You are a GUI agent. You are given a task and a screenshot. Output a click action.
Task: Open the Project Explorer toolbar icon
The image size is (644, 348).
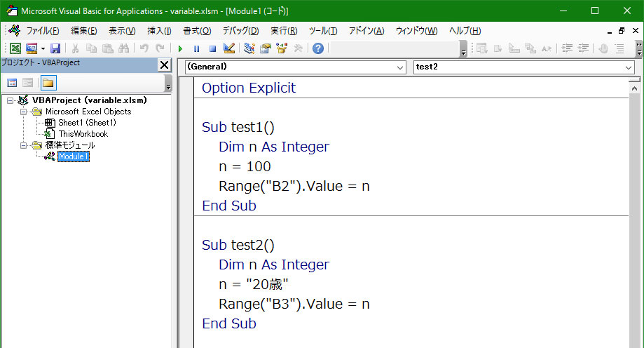pos(249,48)
